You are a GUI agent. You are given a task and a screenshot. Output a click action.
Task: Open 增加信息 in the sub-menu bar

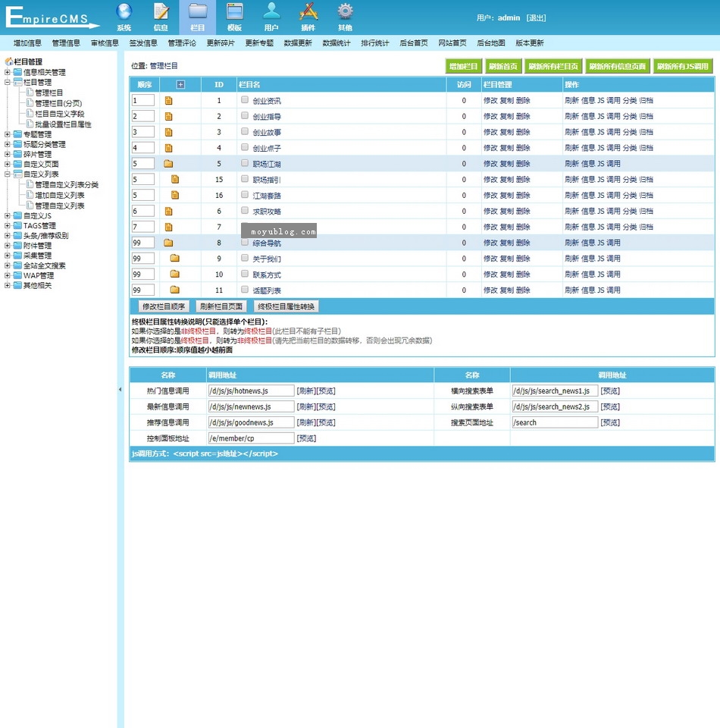coord(27,42)
